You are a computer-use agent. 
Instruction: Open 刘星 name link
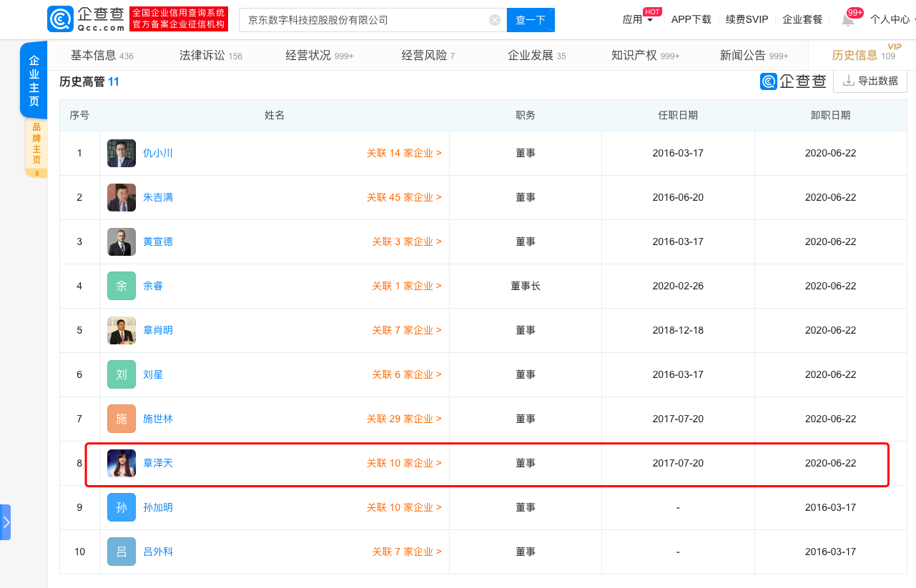[153, 374]
